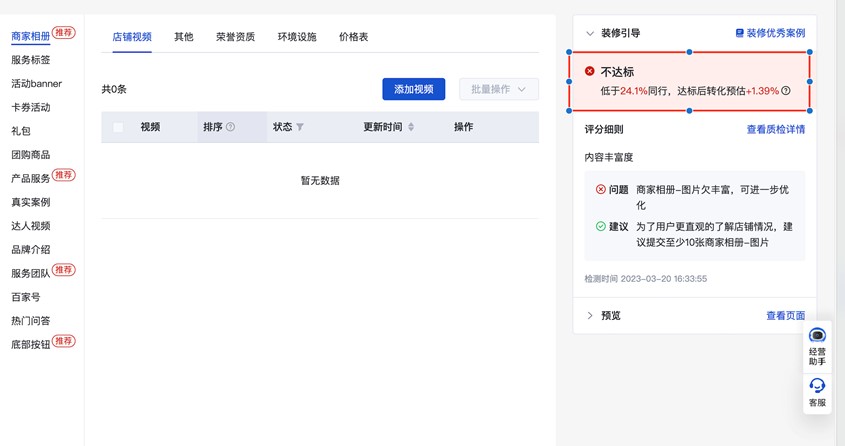Screen dimensions: 845x446
Task: Switch to the 价格表 tab
Action: [353, 37]
